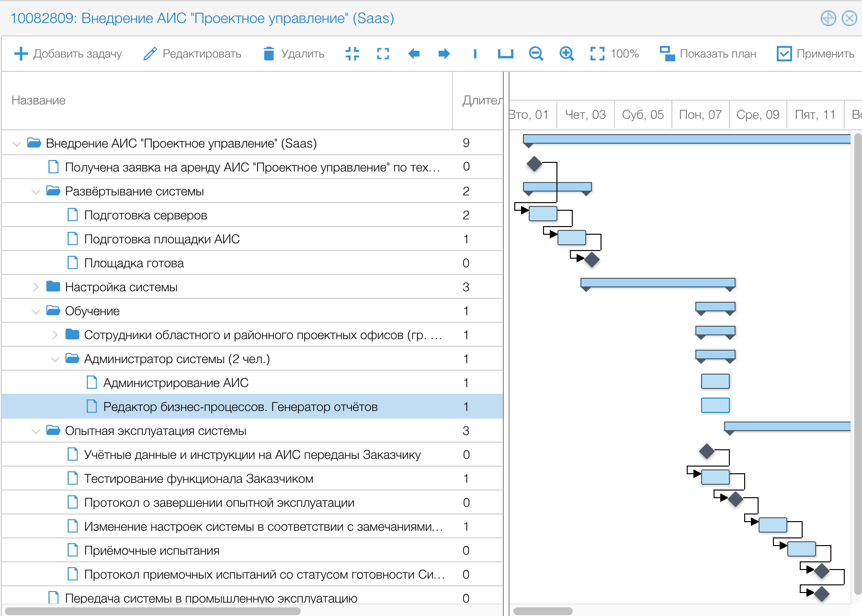This screenshot has height=616, width=862.
Task: Click the Подготовка серверов gantt bar
Action: [543, 213]
